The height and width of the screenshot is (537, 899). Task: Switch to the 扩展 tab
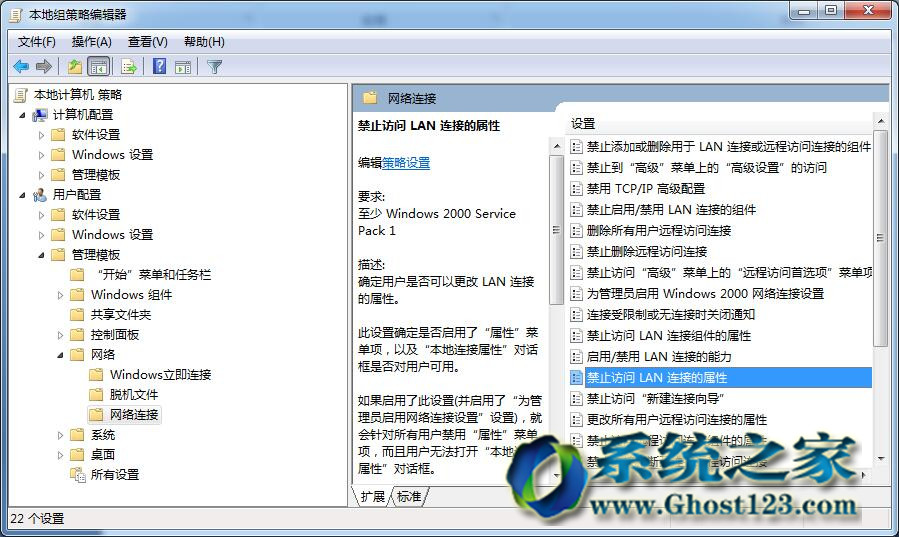tap(372, 496)
